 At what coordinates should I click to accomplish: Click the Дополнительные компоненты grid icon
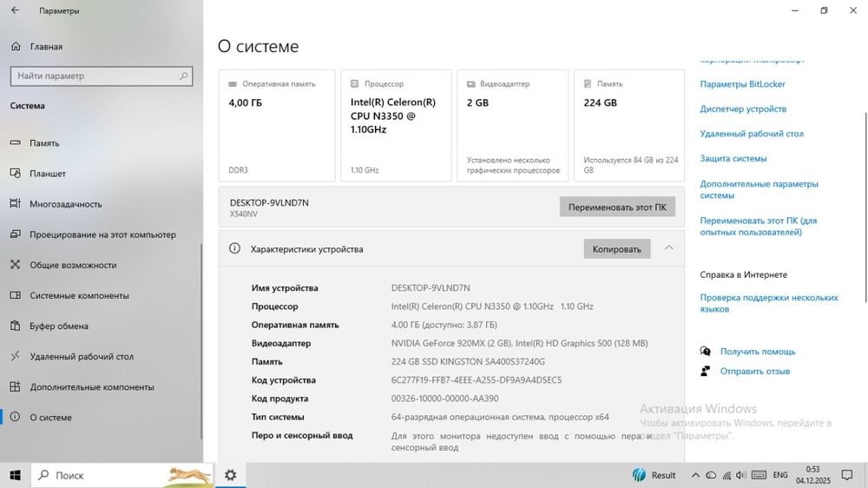(x=15, y=386)
